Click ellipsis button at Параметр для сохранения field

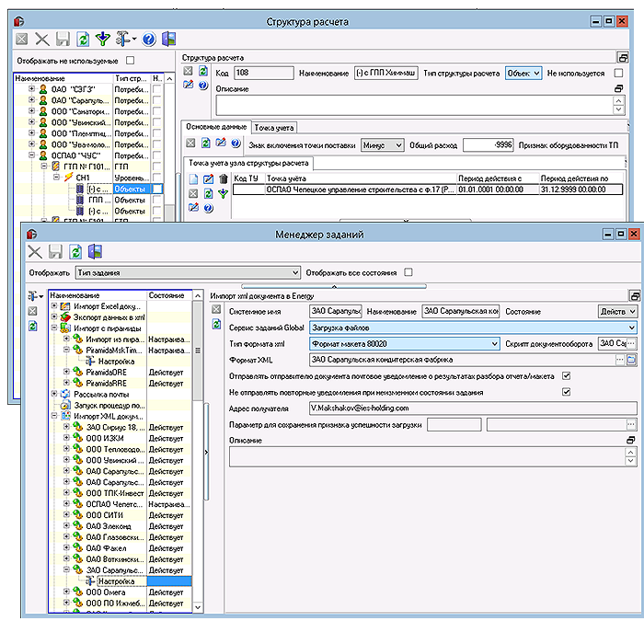(x=632, y=424)
